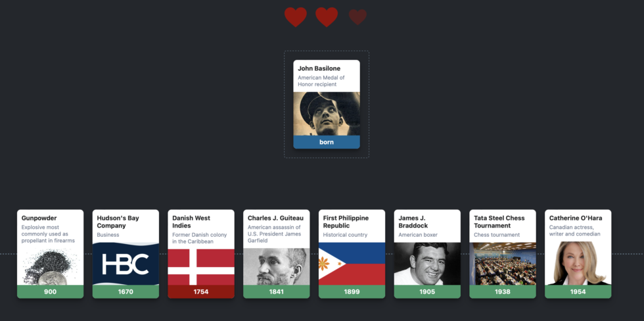Click the 1899 year label

[x=352, y=292]
